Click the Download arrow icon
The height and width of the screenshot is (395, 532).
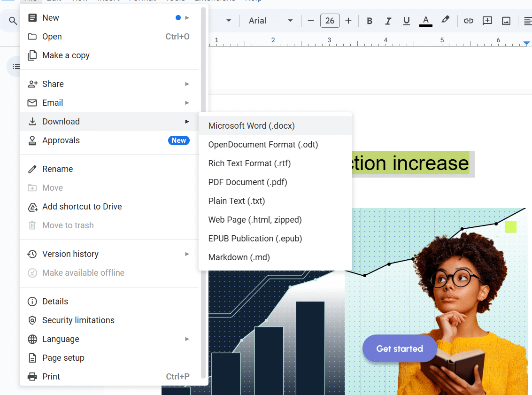[32, 122]
